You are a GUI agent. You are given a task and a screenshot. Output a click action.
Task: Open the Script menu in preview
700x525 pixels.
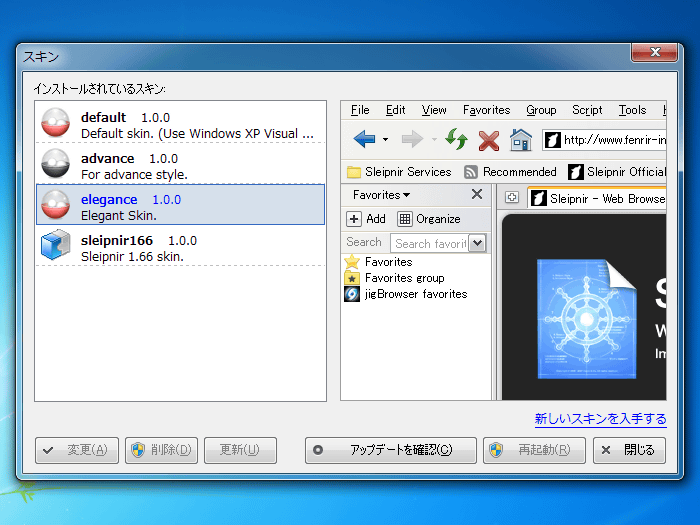tap(587, 110)
